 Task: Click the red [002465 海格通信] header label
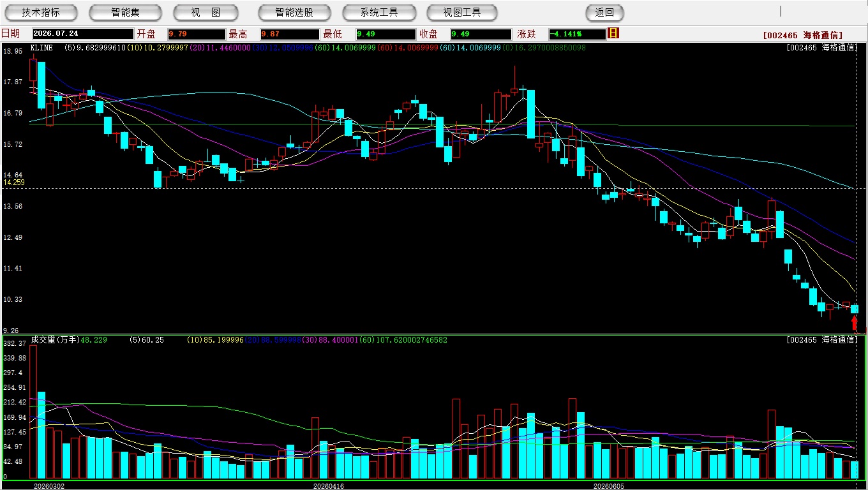point(803,36)
